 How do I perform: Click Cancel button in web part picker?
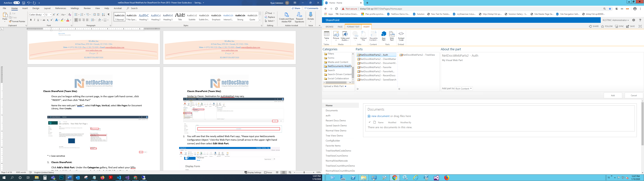(634, 95)
